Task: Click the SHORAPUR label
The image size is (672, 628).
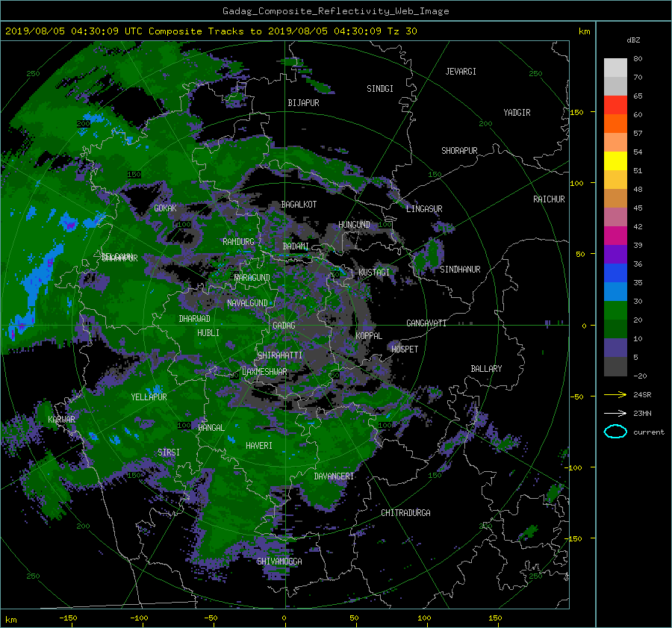Action: [x=459, y=151]
